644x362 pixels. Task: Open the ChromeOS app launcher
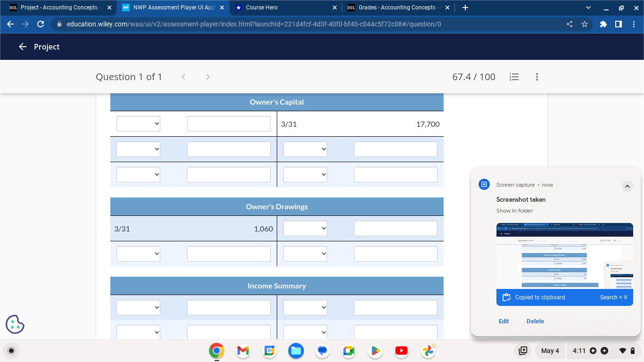(x=11, y=351)
